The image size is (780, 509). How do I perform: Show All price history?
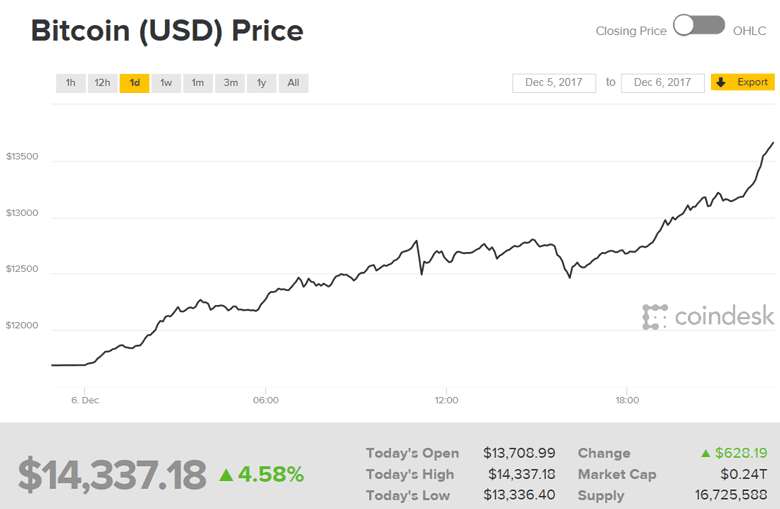pos(293,83)
